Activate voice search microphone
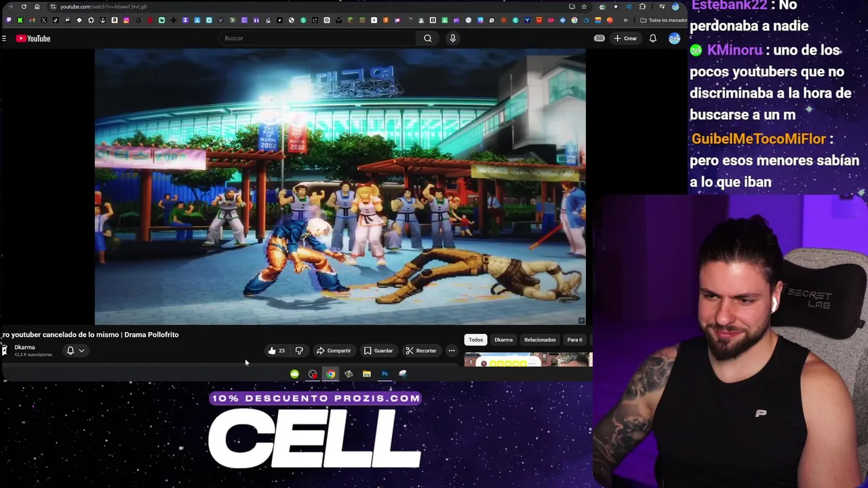The width and height of the screenshot is (868, 488). point(453,39)
